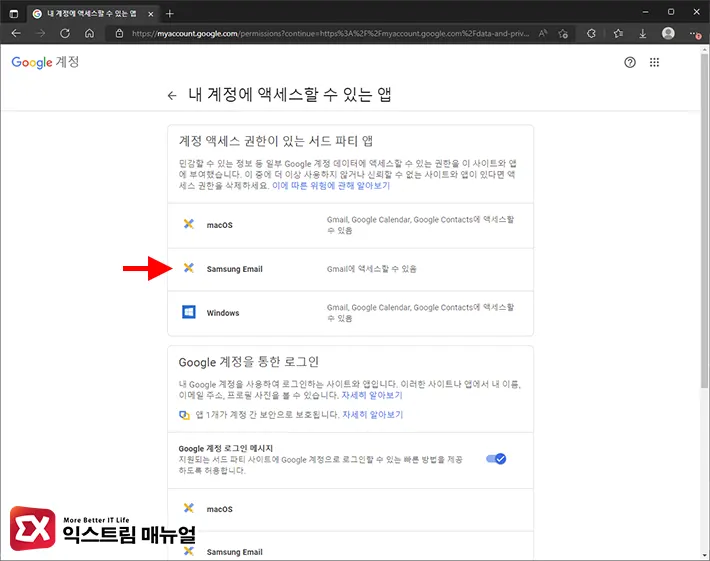
Task: Open the Google apps grid icon
Action: coord(654,62)
